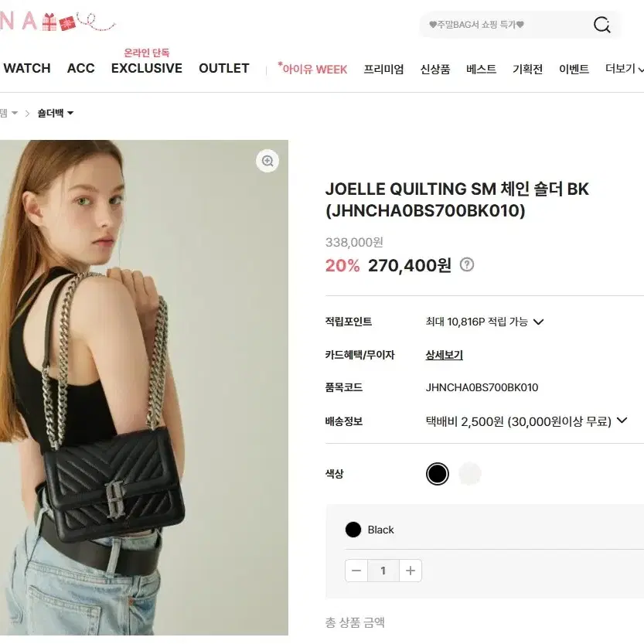644x644 pixels.
Task: Expand the 적립포인트 points details chevron
Action: [538, 322]
